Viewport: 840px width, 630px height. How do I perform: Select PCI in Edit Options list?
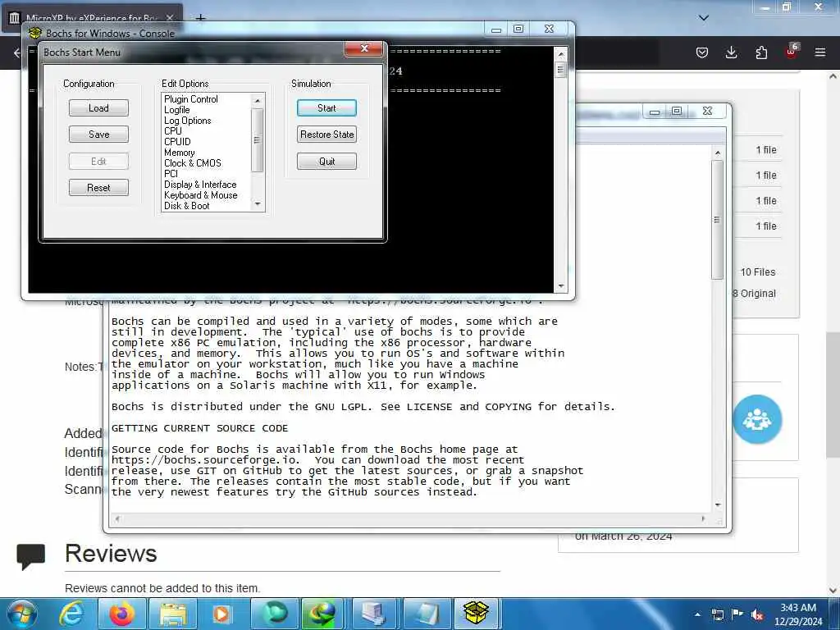tap(171, 174)
